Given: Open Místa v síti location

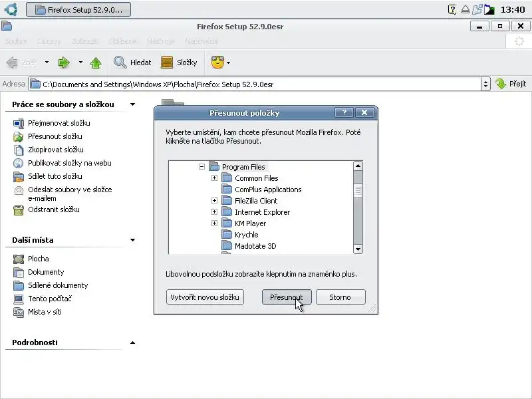Looking at the screenshot, I should pos(45,312).
